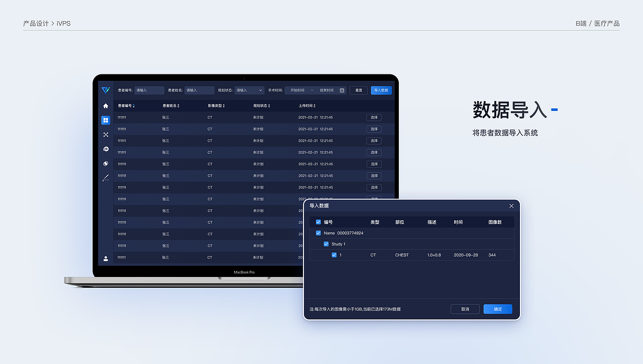Click the 患者编号 input field
This screenshot has width=643, height=364.
pyautogui.click(x=149, y=90)
